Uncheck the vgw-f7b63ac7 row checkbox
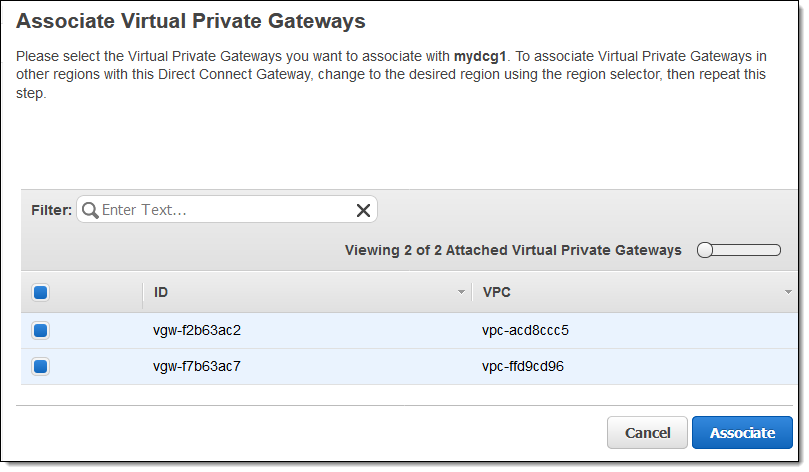Screen dimensions: 809x472 point(41,367)
